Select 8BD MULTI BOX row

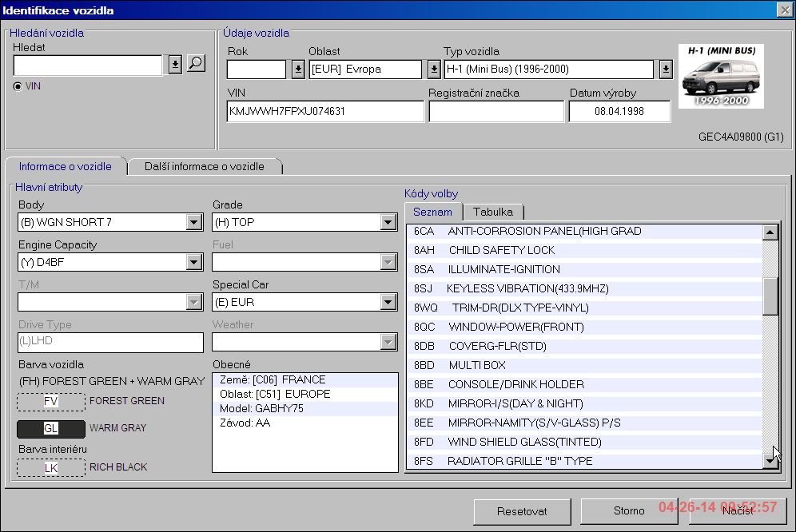click(584, 366)
